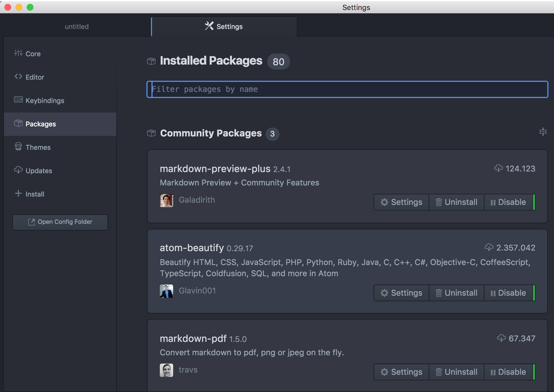Image resolution: width=554 pixels, height=392 pixels.
Task: Uninstall the markdown-pdf package
Action: 457,372
